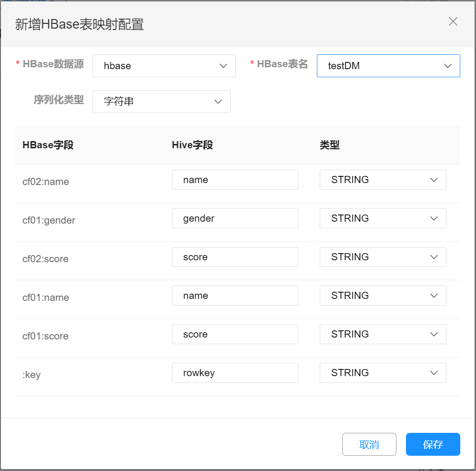
Task: Click the Hive field input for cf01:gender
Action: 235,218
